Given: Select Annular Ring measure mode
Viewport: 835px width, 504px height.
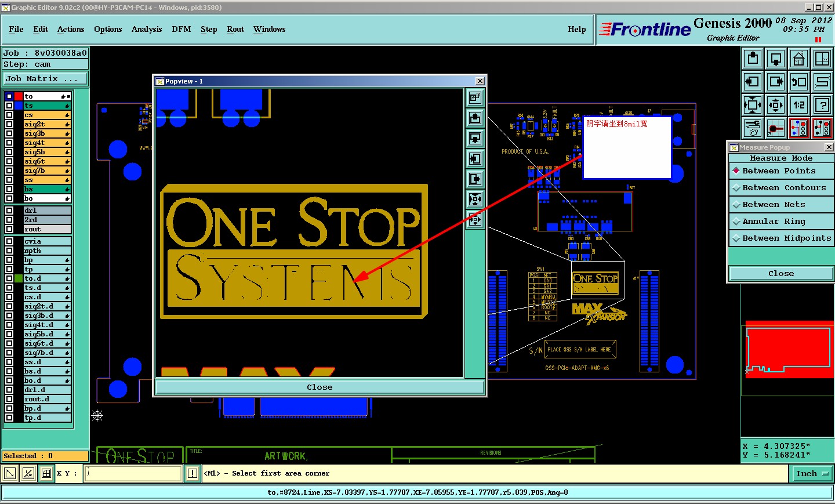Looking at the screenshot, I should [781, 221].
